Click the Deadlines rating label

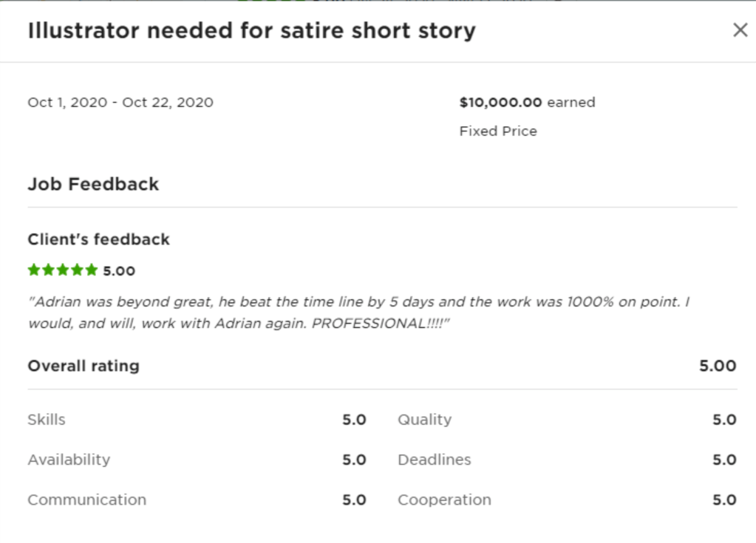tap(434, 460)
